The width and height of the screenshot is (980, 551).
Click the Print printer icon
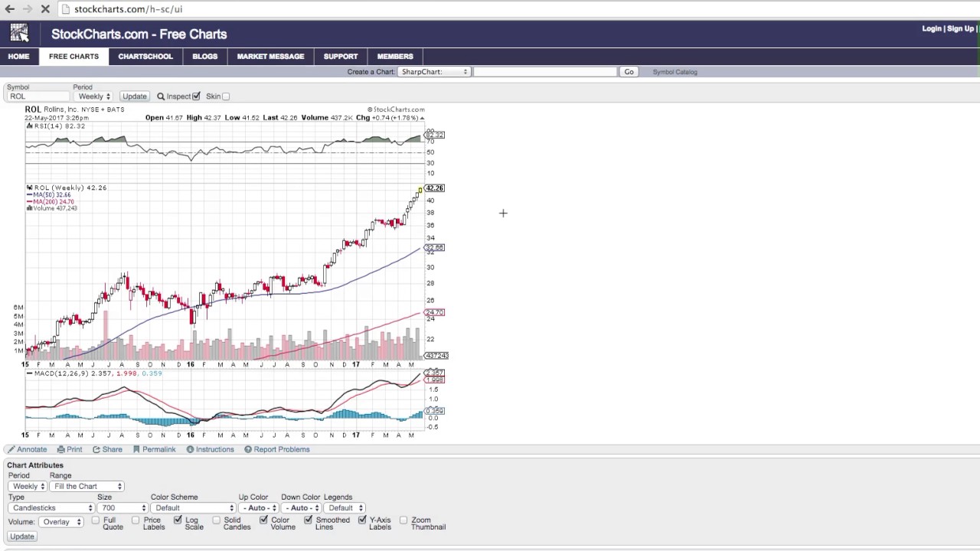[x=61, y=449]
